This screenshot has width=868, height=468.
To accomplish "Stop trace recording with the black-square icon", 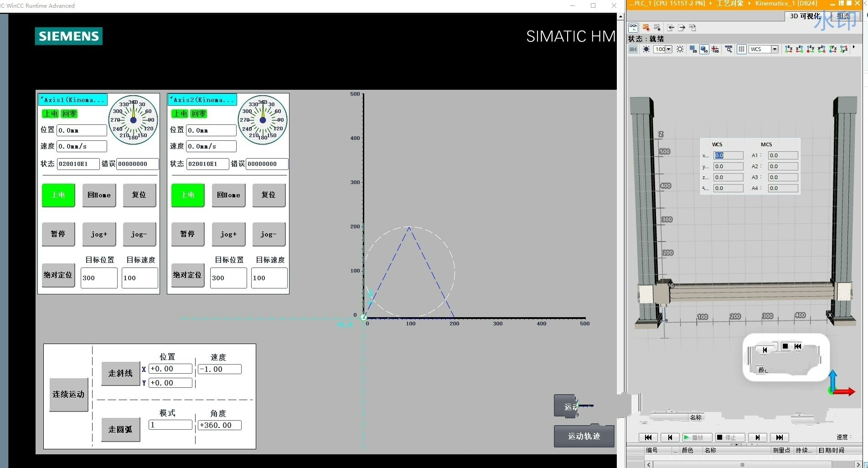I will [657, 27].
